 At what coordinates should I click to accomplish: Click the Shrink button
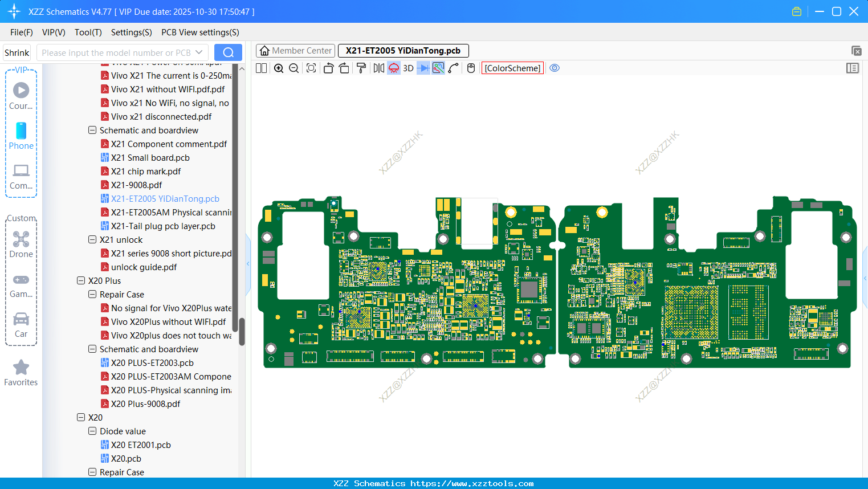pyautogui.click(x=17, y=52)
